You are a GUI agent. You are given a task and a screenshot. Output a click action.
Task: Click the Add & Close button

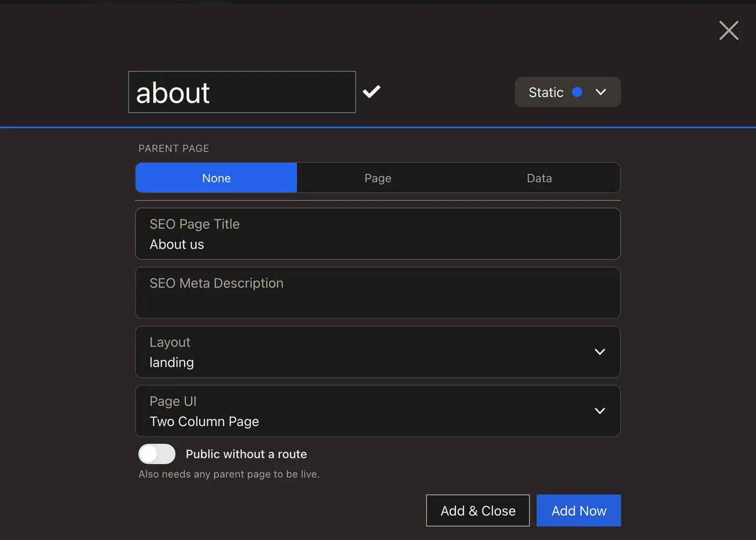pyautogui.click(x=478, y=510)
